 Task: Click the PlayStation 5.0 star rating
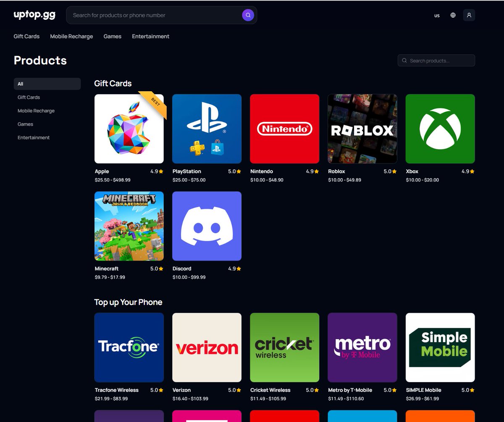coord(235,171)
